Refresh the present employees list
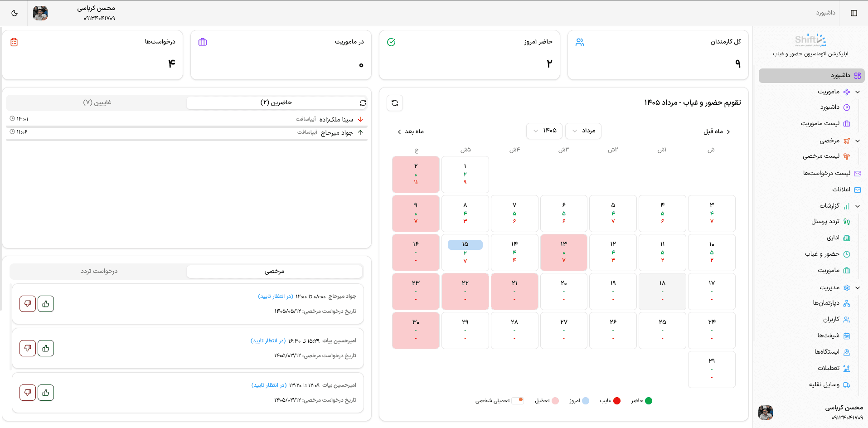 [363, 103]
